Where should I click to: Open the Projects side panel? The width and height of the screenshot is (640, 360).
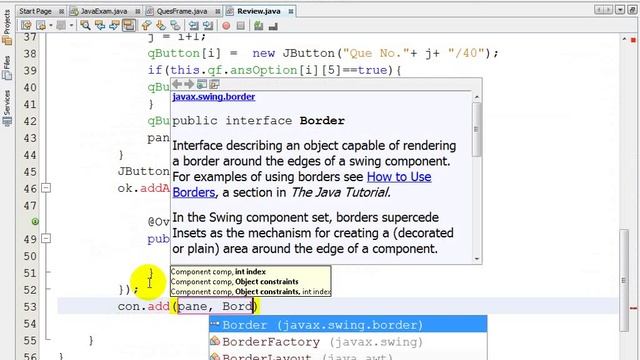click(7, 27)
